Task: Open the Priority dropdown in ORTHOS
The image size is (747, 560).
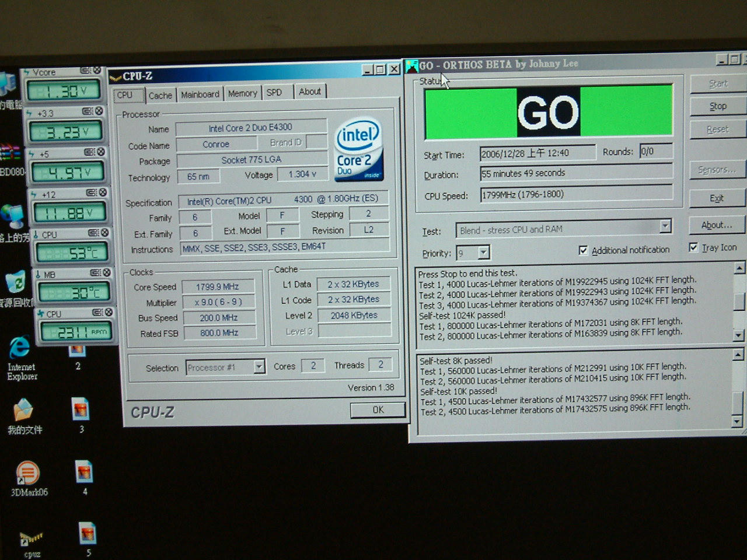Action: [x=484, y=253]
